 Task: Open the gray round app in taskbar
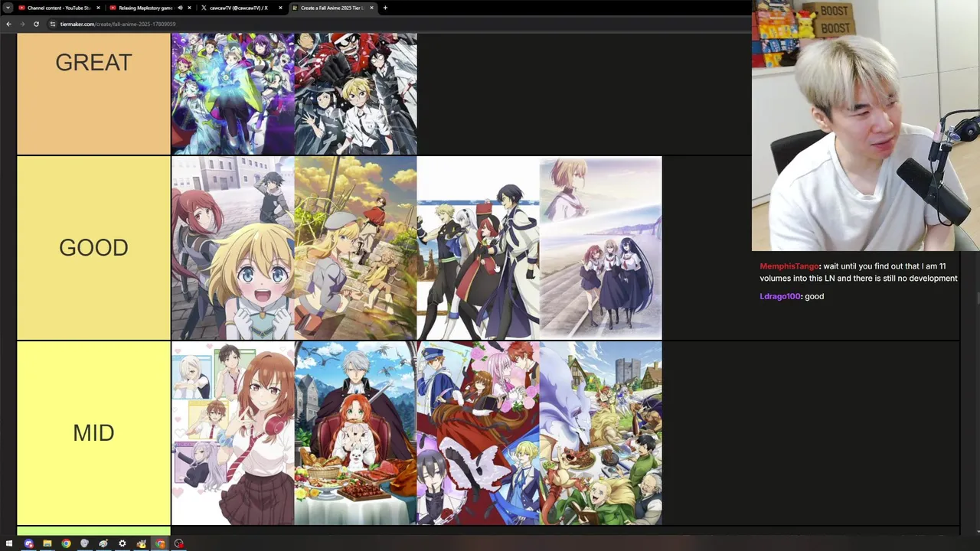(84, 544)
